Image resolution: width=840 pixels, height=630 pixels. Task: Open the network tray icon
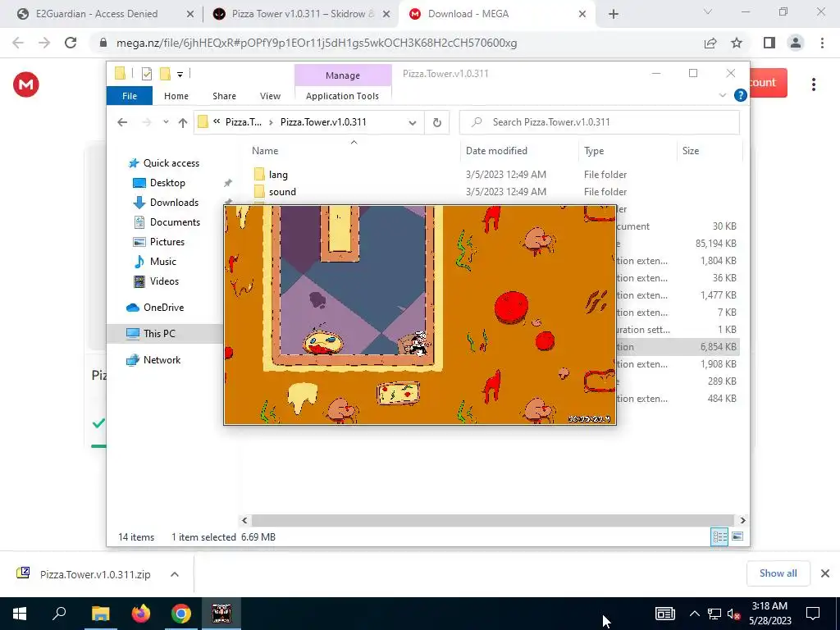pos(714,614)
